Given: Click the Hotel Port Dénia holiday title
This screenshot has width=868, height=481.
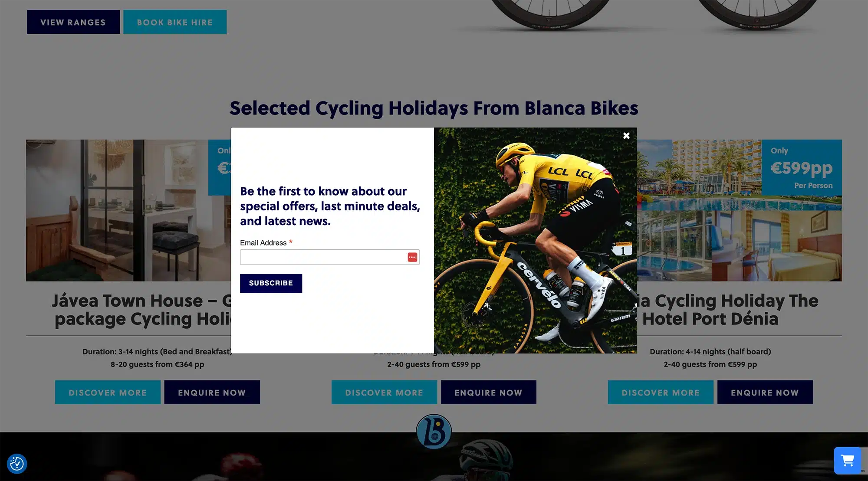Looking at the screenshot, I should (729, 310).
